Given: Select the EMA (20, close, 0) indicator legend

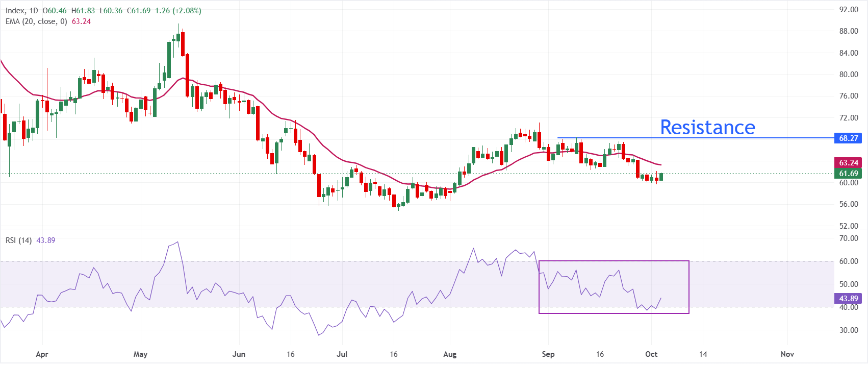Looking at the screenshot, I should [36, 21].
